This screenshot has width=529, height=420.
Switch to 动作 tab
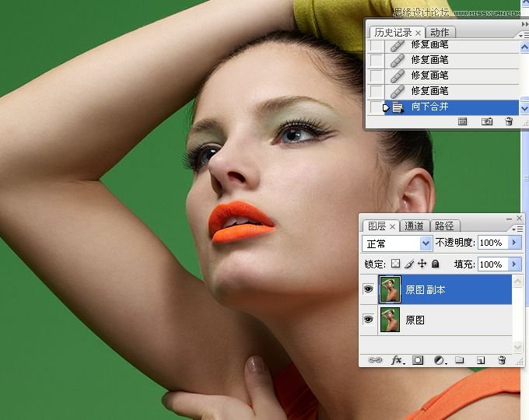440,33
